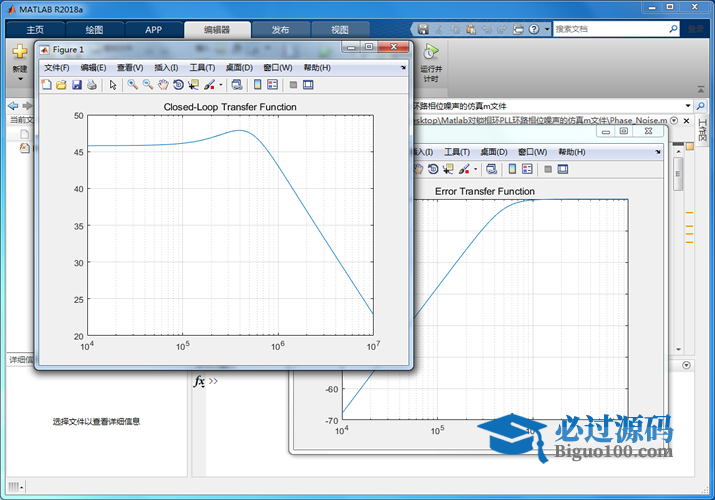Image resolution: width=715 pixels, height=500 pixels.
Task: Toggle the Insert Colorbar button in Figure 1
Action: (x=257, y=85)
